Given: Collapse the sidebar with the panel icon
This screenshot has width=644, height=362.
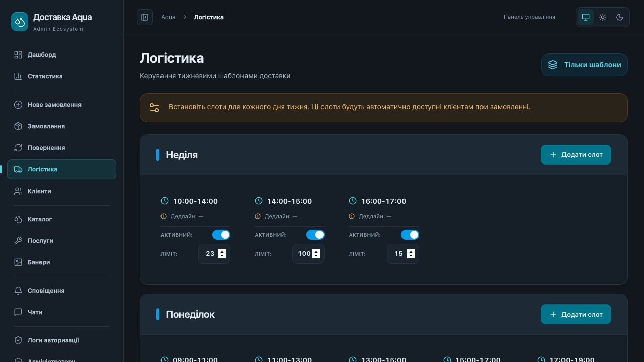Looking at the screenshot, I should point(145,17).
